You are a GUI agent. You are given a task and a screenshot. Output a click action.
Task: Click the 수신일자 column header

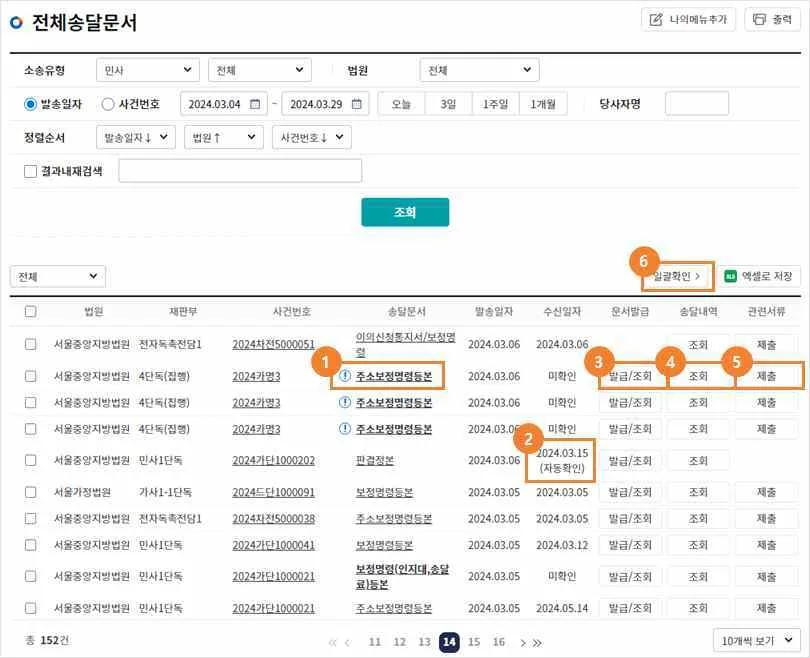point(562,311)
